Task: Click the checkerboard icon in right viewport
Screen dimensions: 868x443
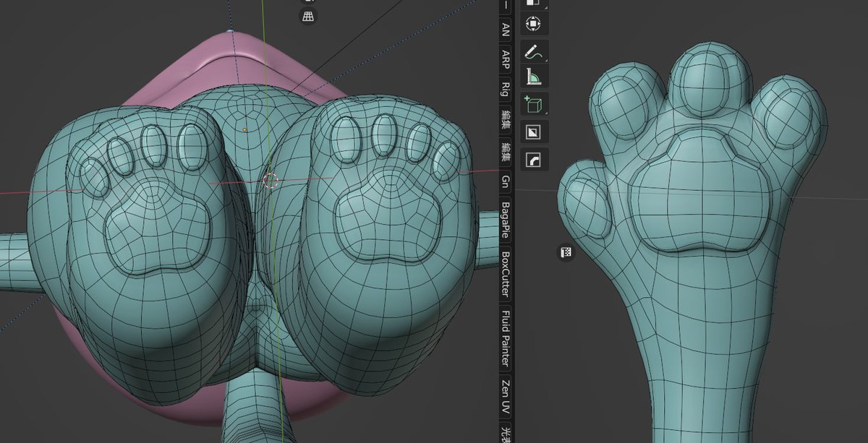Action: [x=566, y=252]
